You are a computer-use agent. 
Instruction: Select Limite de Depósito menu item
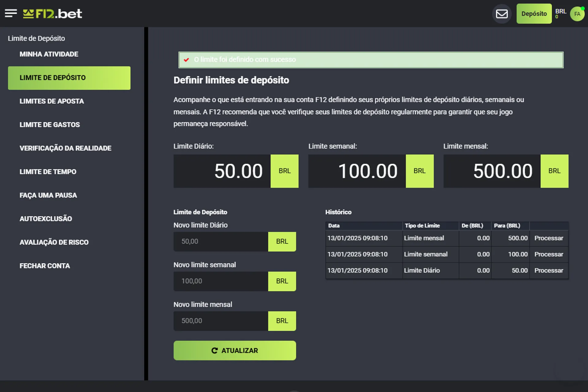point(69,78)
